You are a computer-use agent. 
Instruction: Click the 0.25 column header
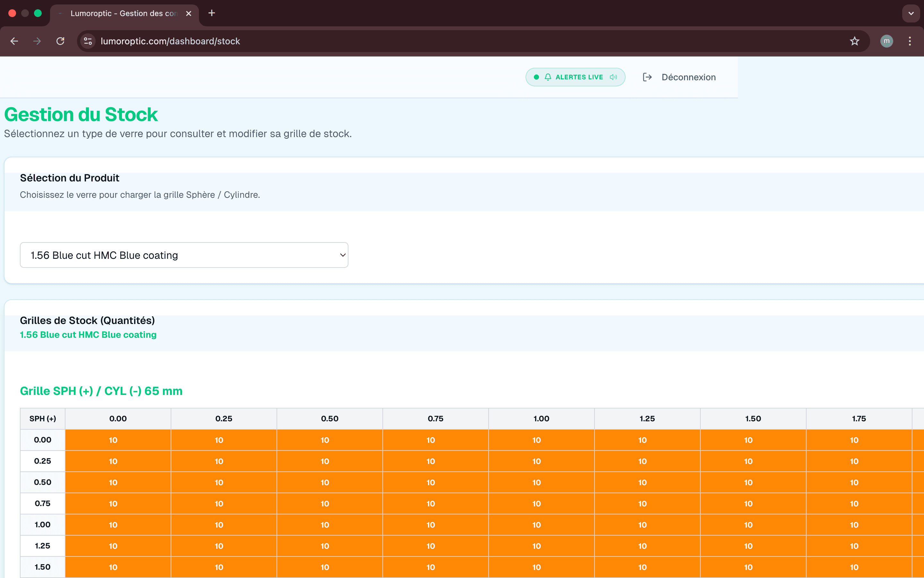point(224,419)
